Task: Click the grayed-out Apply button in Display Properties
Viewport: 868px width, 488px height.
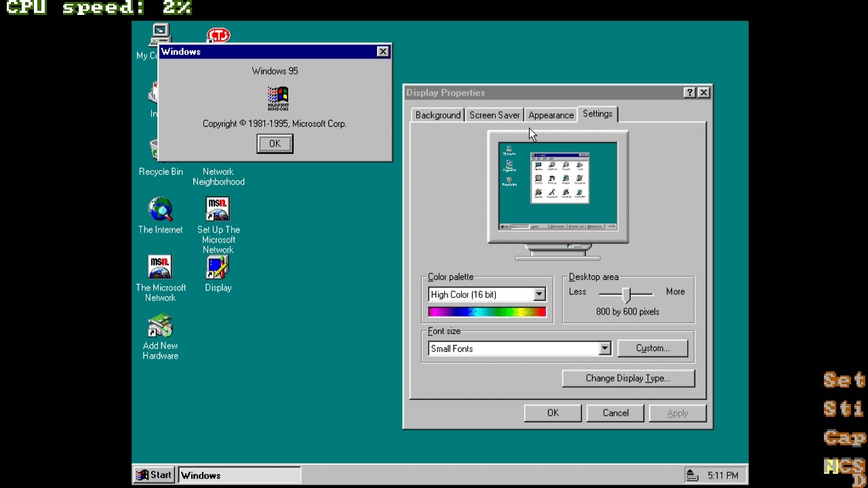Action: click(677, 413)
